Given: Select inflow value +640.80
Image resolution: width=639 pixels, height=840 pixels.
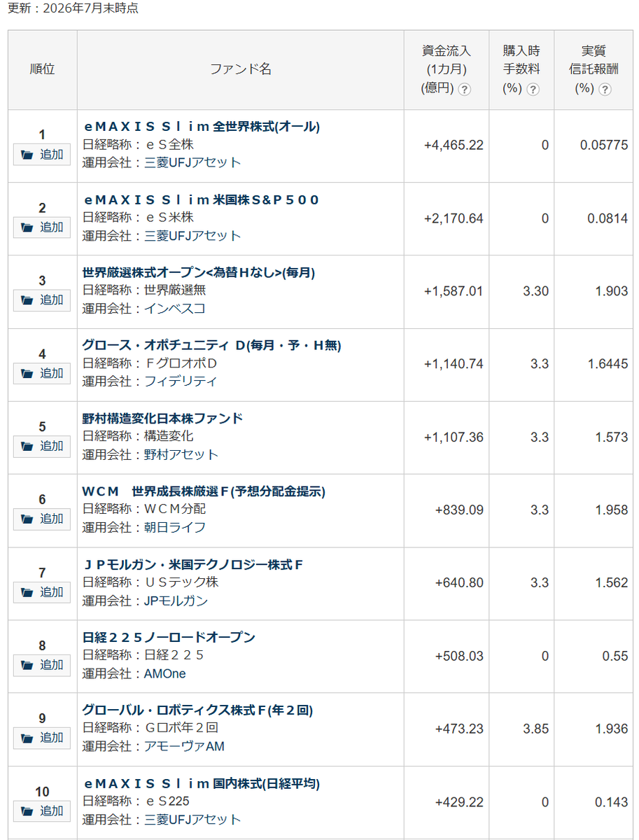Looking at the screenshot, I should point(459,583).
